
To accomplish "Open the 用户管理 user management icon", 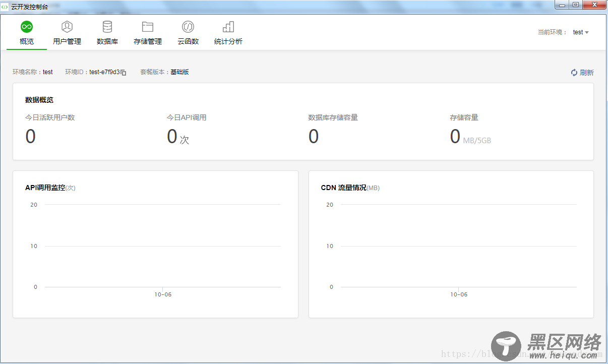I will (67, 27).
